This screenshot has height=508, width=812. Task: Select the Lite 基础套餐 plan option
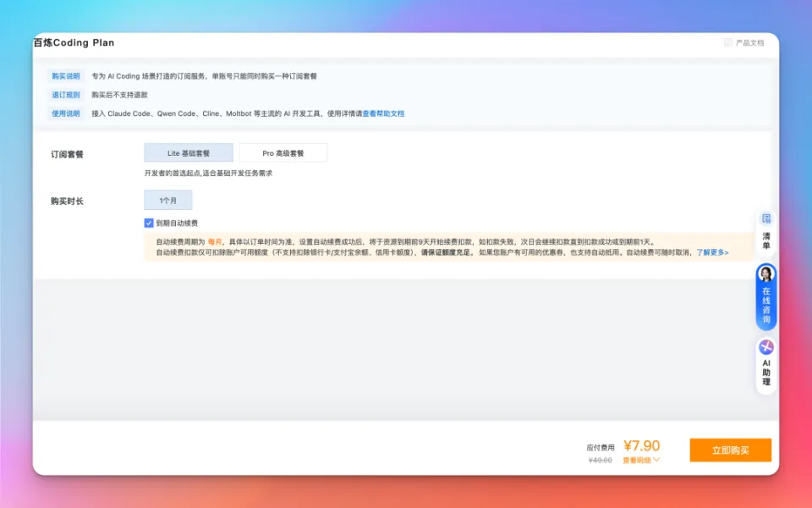coord(189,153)
